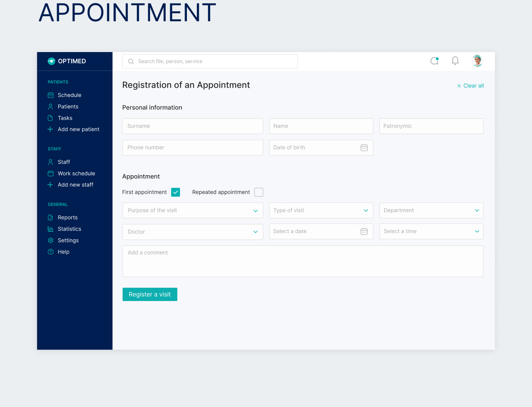Click the Statistics bar chart icon
The image size is (532, 407).
(x=51, y=229)
